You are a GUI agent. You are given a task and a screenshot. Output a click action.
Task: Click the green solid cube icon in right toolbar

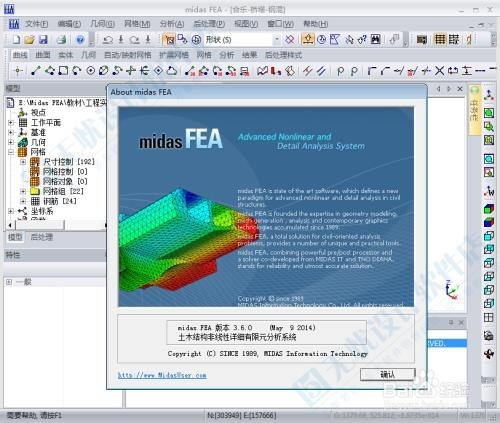pyautogui.click(x=489, y=209)
